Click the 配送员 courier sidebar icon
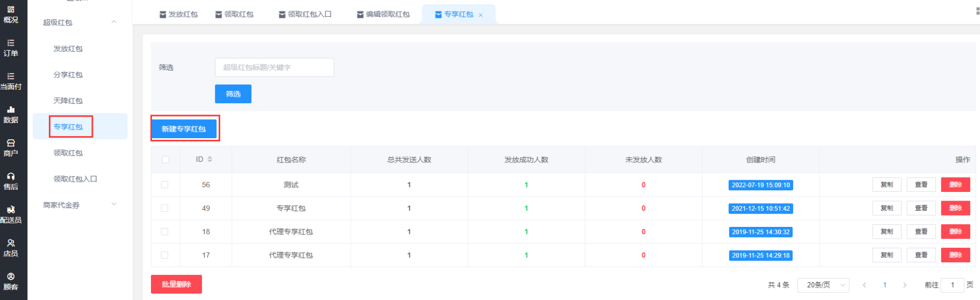Screen dimensions: 980x300 pos(11,214)
